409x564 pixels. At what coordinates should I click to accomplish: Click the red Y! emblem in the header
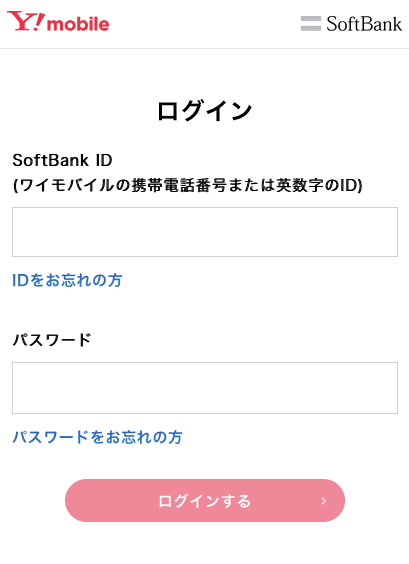[26, 21]
